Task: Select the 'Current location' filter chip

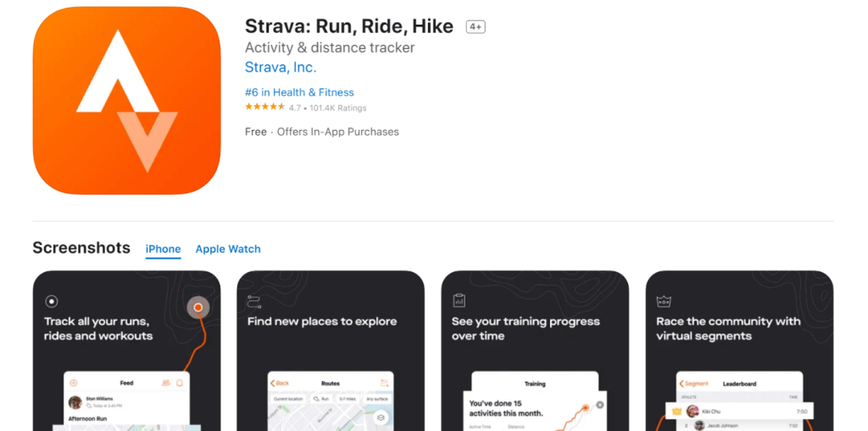Action: click(288, 399)
